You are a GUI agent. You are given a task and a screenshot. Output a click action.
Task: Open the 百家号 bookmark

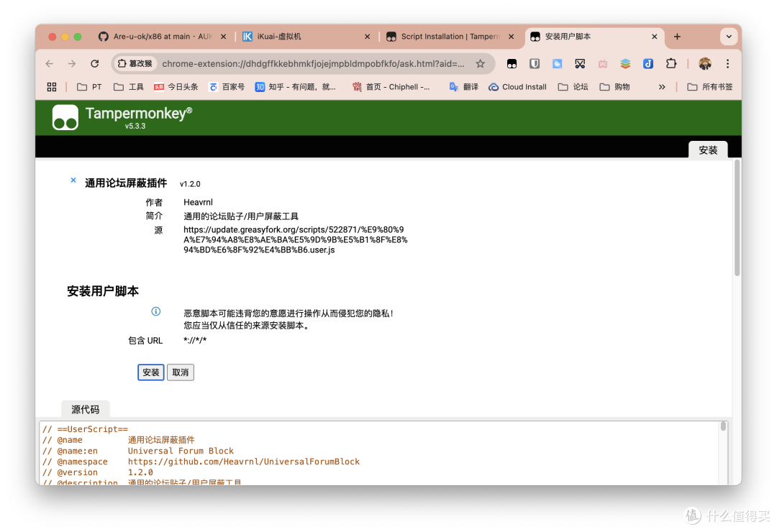pos(227,87)
